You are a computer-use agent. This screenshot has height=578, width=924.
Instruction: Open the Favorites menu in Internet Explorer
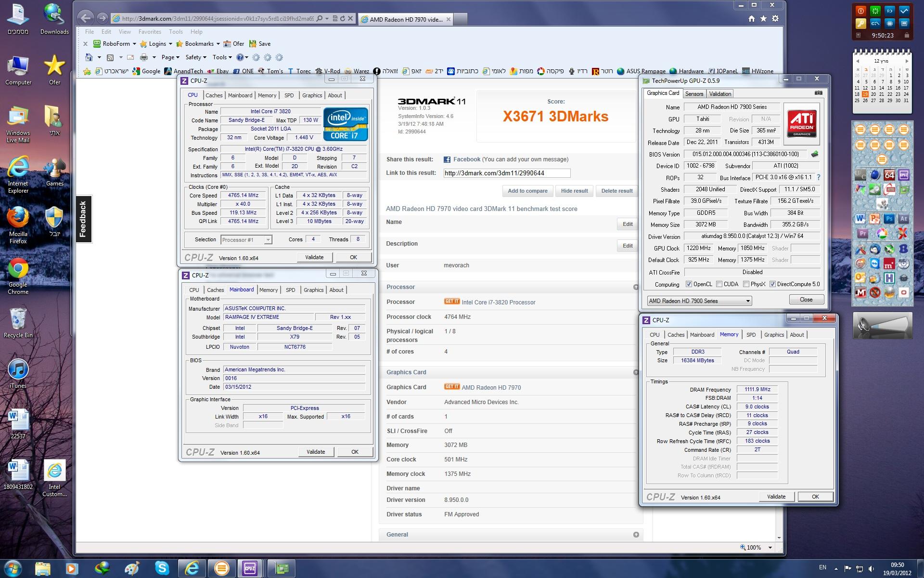point(150,32)
